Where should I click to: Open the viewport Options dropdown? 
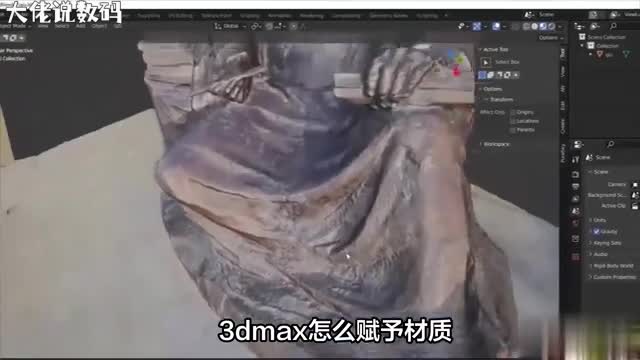(x=551, y=38)
